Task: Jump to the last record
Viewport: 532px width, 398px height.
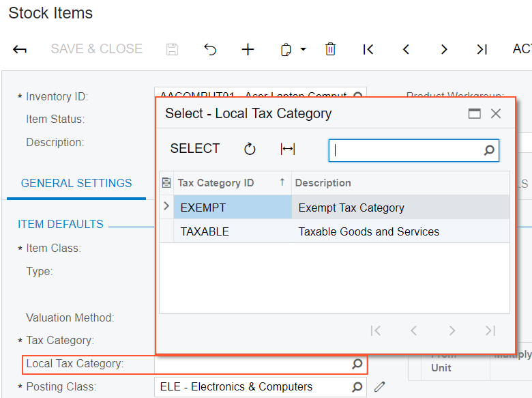Action: point(482,49)
